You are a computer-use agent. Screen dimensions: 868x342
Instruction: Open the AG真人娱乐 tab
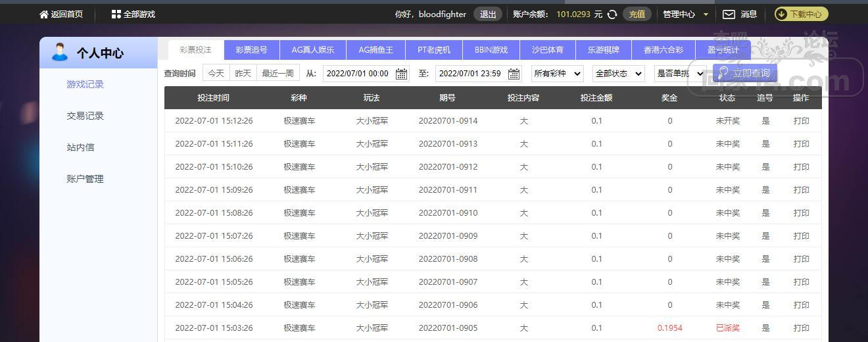[x=313, y=50]
